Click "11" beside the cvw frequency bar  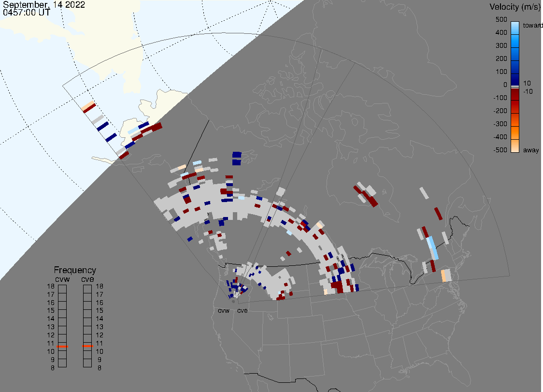point(51,343)
